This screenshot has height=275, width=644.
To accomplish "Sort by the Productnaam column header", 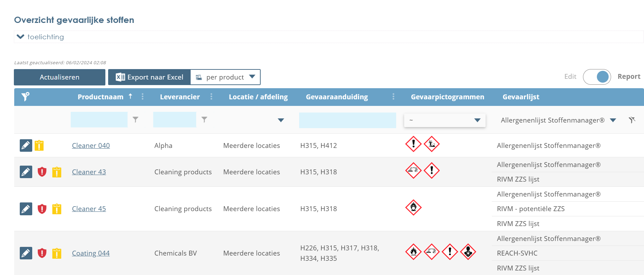I will click(x=100, y=97).
